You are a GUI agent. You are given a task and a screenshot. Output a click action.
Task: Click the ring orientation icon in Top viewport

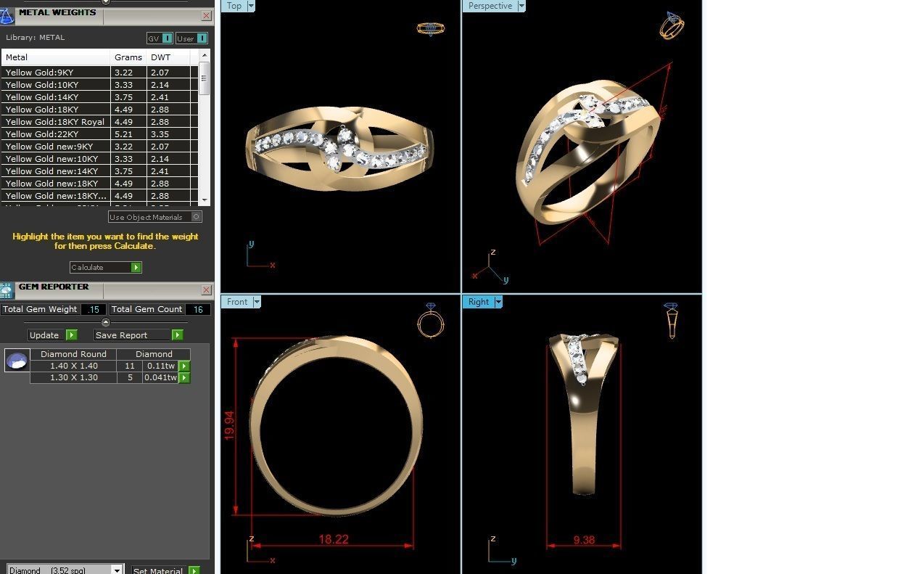(x=430, y=29)
